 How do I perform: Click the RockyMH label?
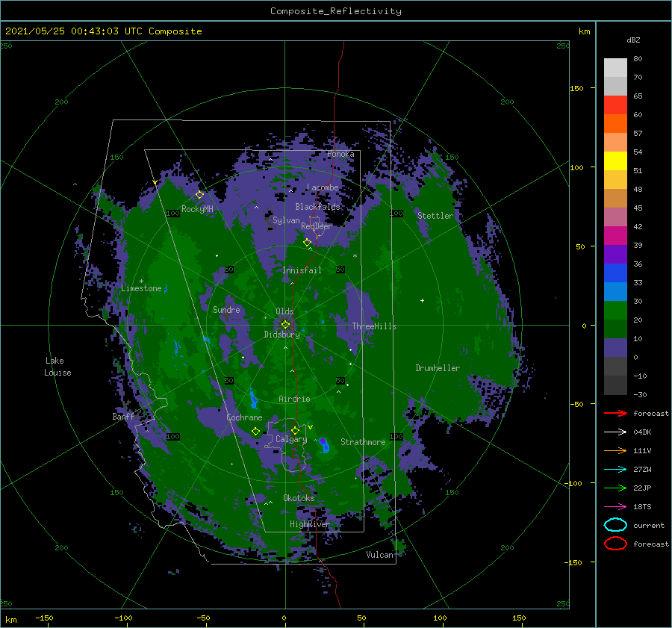point(197,209)
